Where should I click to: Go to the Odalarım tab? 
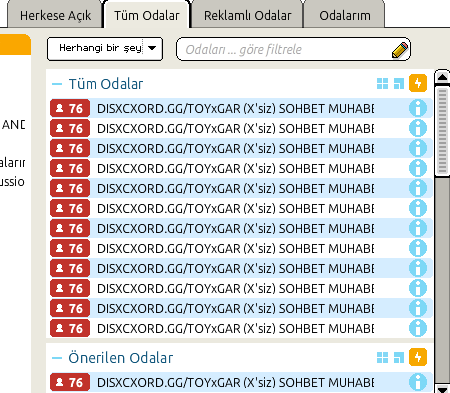click(x=345, y=15)
